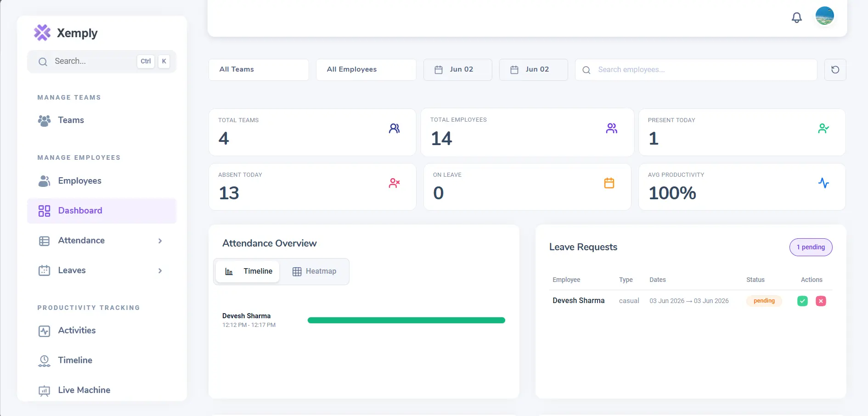Click the refresh filters icon button
This screenshot has height=416, width=868.
pyautogui.click(x=835, y=70)
